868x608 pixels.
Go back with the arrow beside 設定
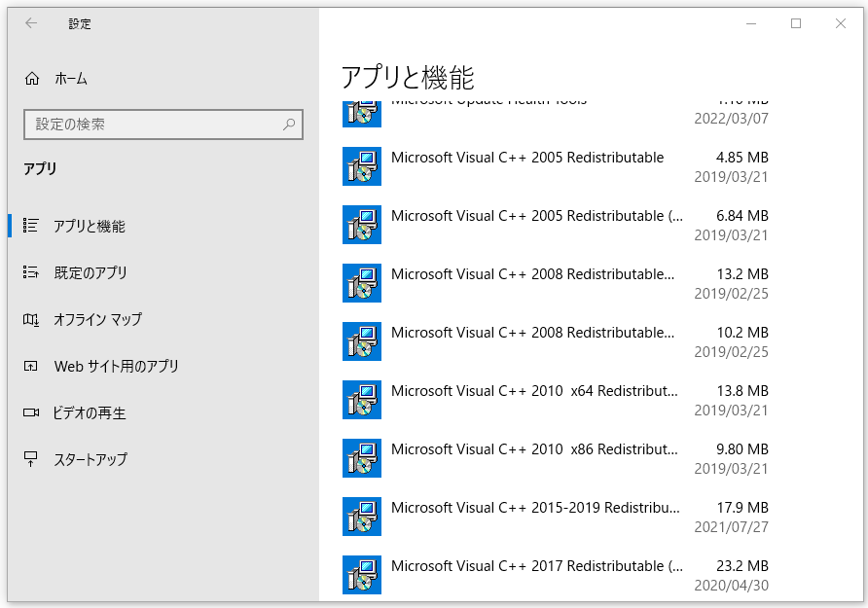31,23
